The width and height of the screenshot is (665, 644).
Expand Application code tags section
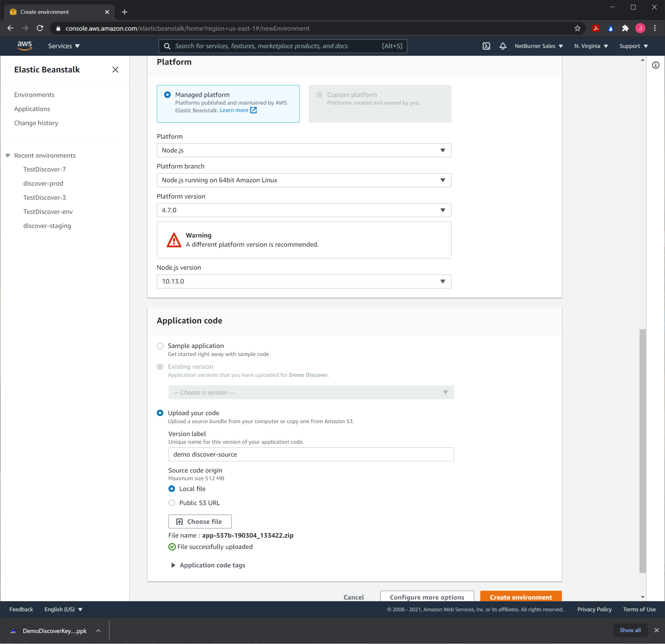(x=208, y=565)
